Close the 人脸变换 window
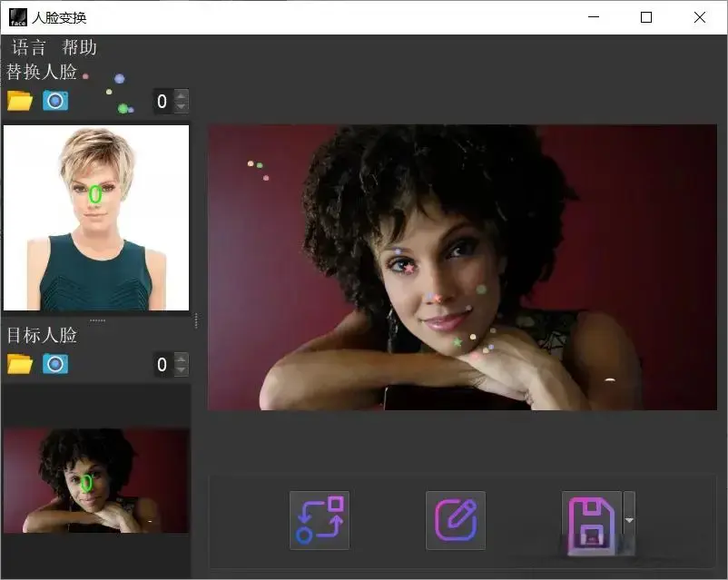The height and width of the screenshot is (580, 728). point(700,17)
